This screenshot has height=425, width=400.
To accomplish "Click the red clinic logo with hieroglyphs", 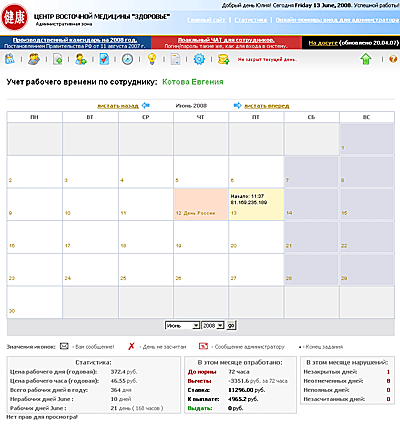I will tap(14, 17).
